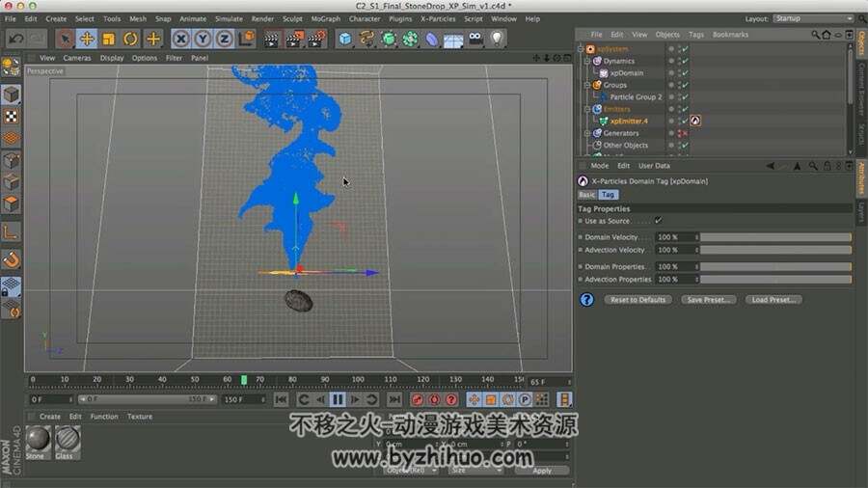Click Advection Properties value field
868x488 pixels.
676,280
